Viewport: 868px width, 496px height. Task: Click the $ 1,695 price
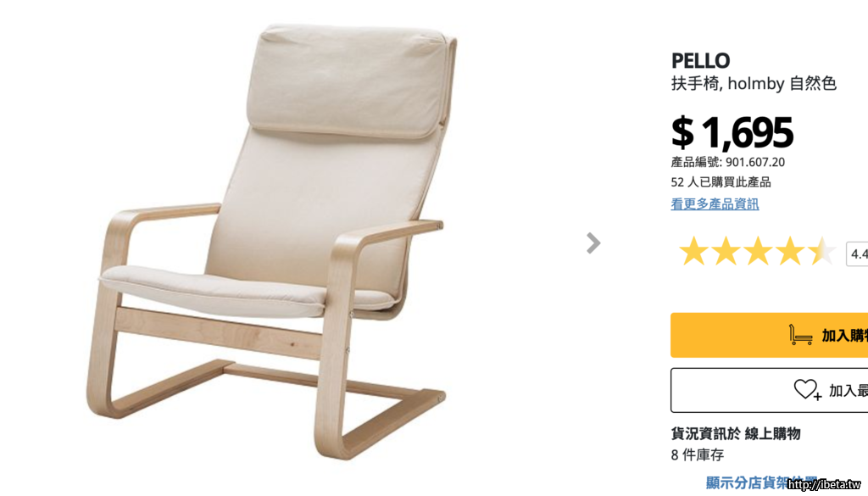point(732,133)
